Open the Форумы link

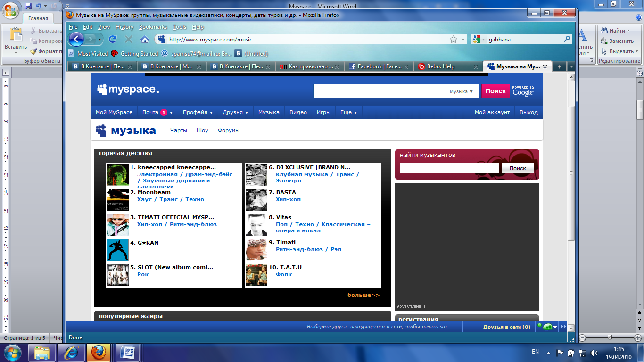click(x=229, y=130)
